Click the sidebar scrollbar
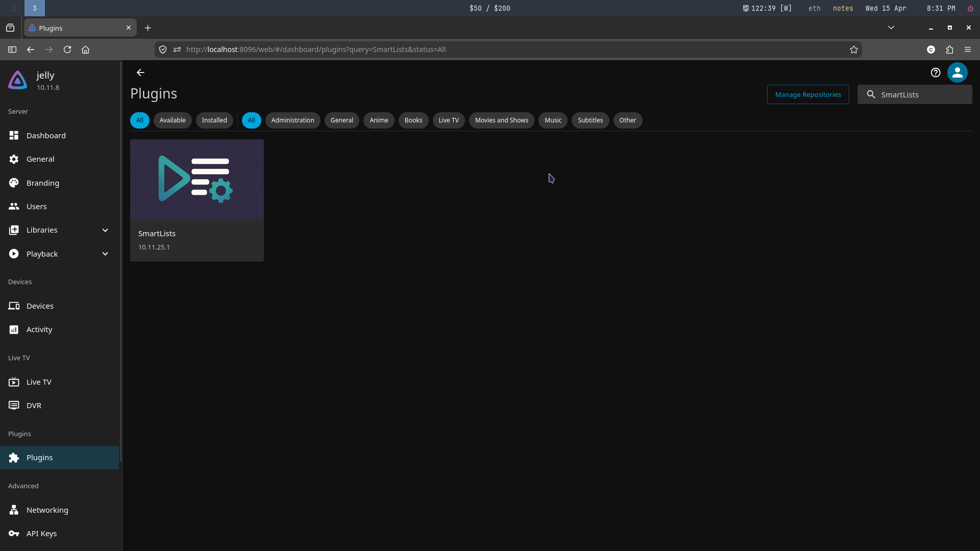Screen dimensions: 980x551 [121, 260]
